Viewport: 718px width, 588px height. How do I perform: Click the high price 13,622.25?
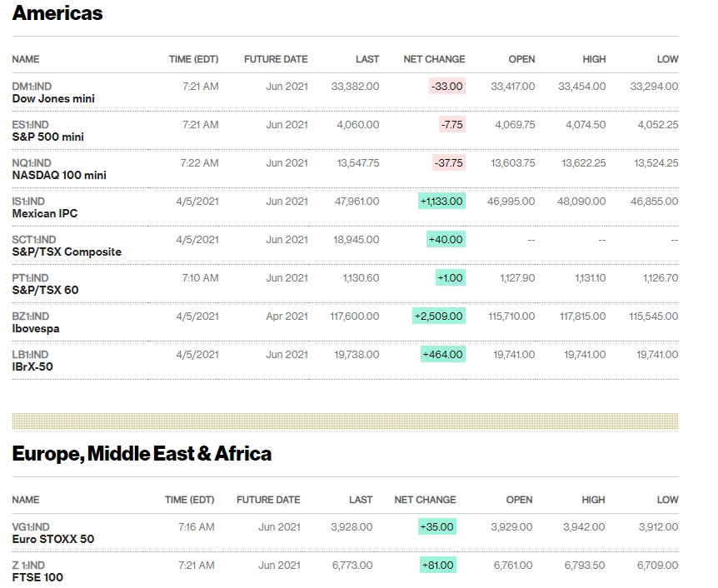point(584,163)
